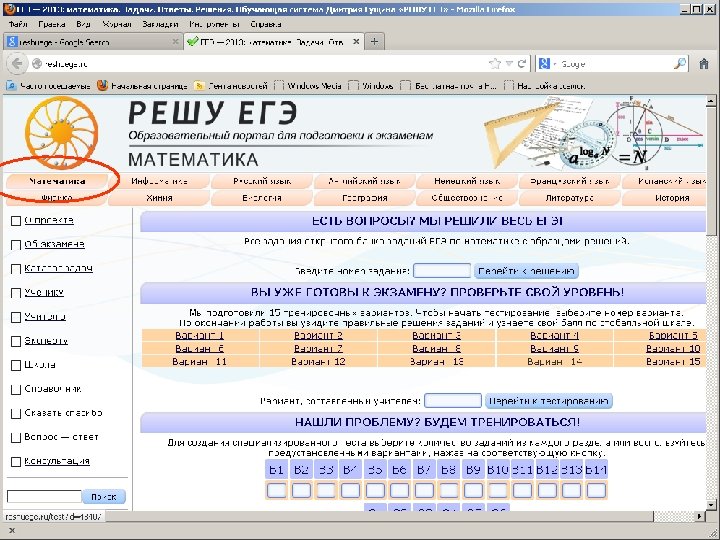Open the Закладки menu
The width and height of the screenshot is (720, 540).
(160, 24)
